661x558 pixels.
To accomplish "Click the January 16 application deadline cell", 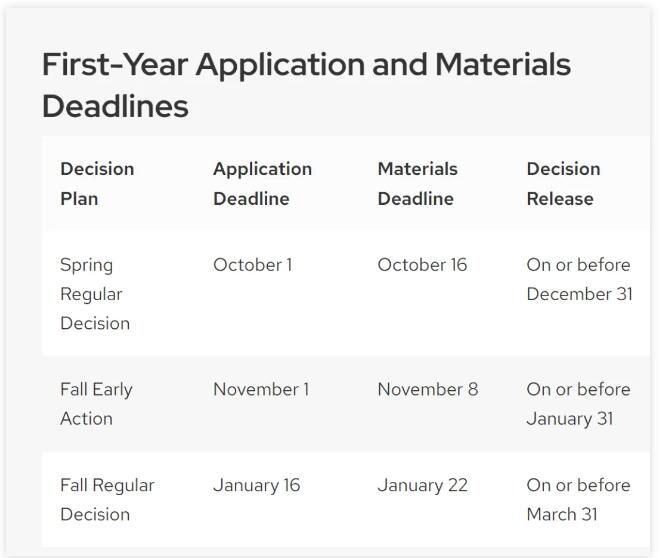I will click(257, 486).
